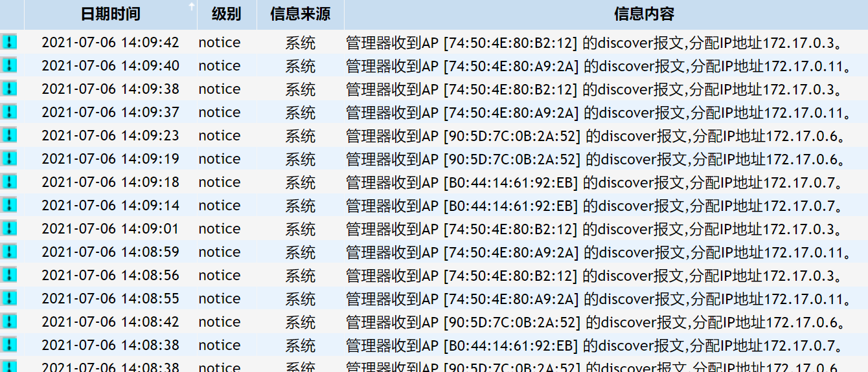Sort by the 信息来源 column header
This screenshot has width=868, height=372.
[x=301, y=14]
